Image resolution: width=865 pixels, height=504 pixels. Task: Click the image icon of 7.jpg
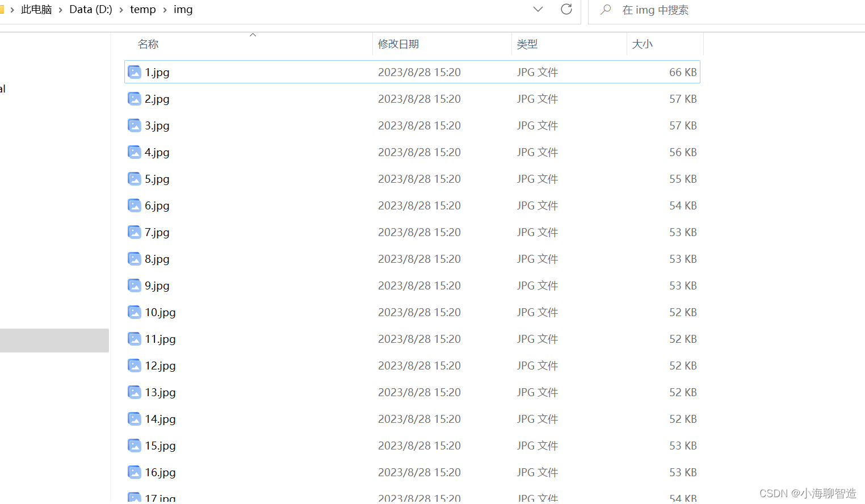(135, 232)
